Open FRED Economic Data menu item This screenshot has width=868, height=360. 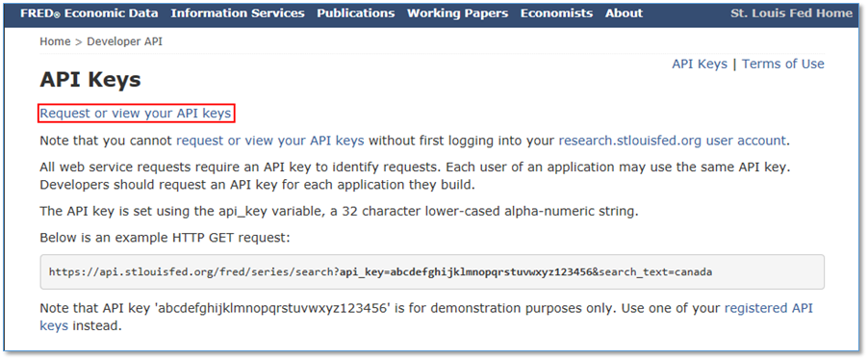click(x=89, y=13)
